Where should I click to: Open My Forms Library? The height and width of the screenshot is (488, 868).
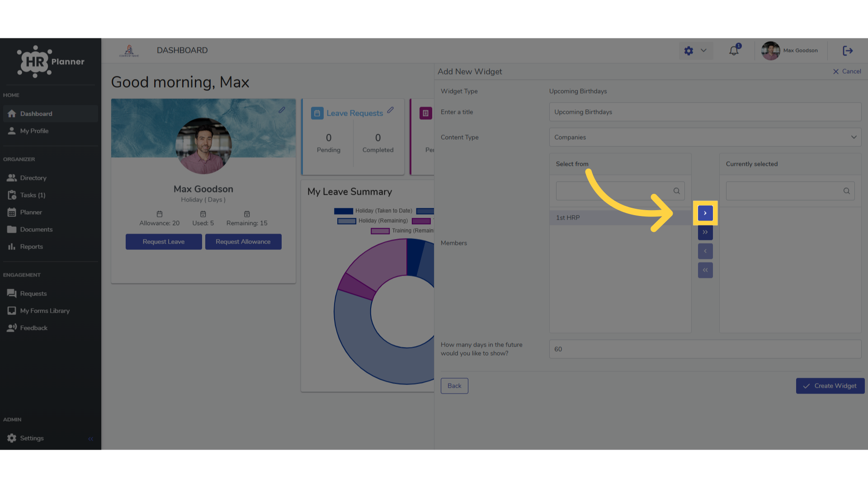(x=50, y=311)
